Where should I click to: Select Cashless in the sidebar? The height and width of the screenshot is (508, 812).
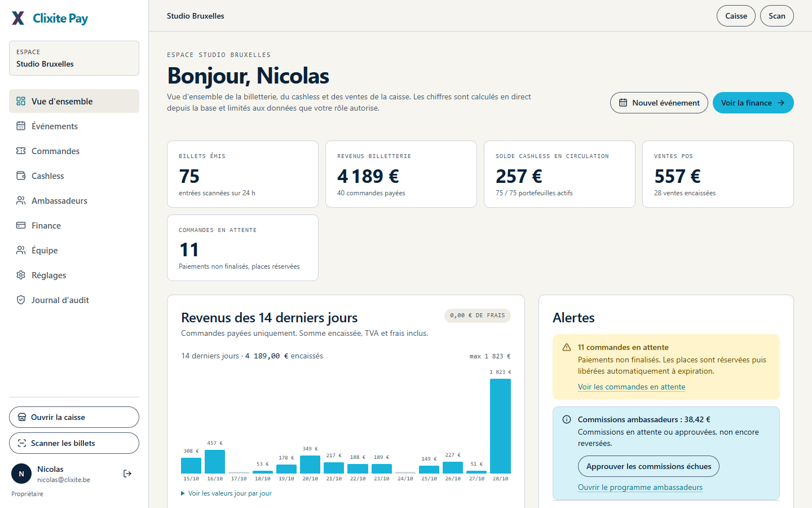click(74, 176)
